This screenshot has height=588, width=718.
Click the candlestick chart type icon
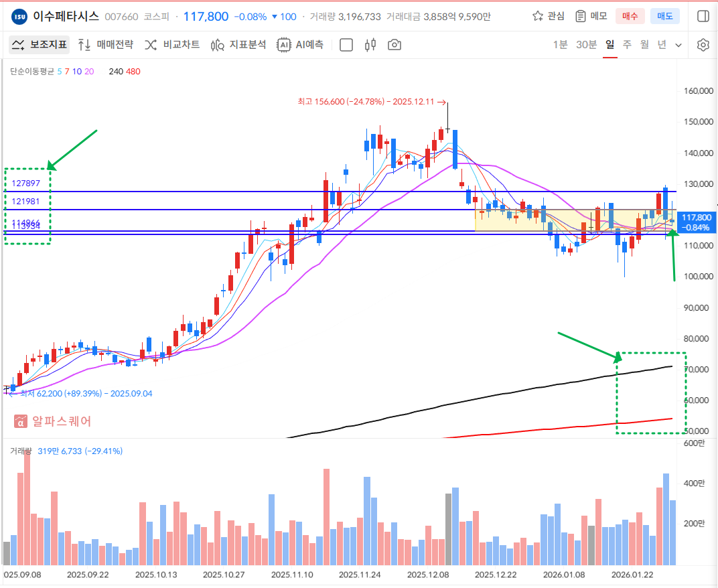click(370, 45)
